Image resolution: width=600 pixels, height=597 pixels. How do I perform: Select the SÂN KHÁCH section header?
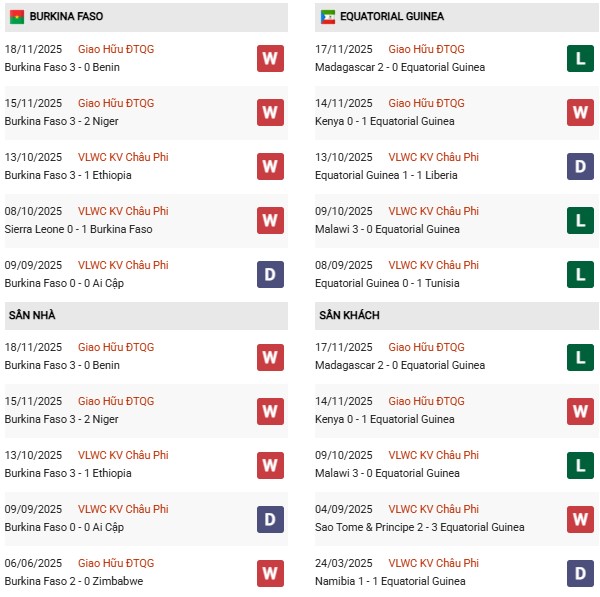coord(349,316)
